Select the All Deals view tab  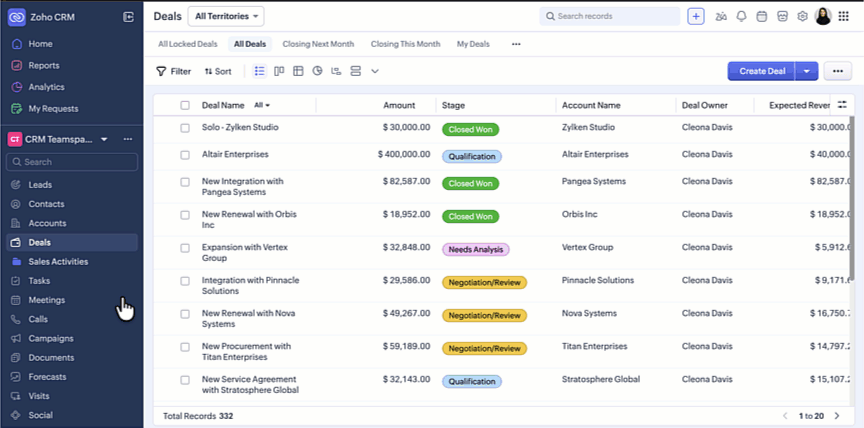(x=250, y=44)
